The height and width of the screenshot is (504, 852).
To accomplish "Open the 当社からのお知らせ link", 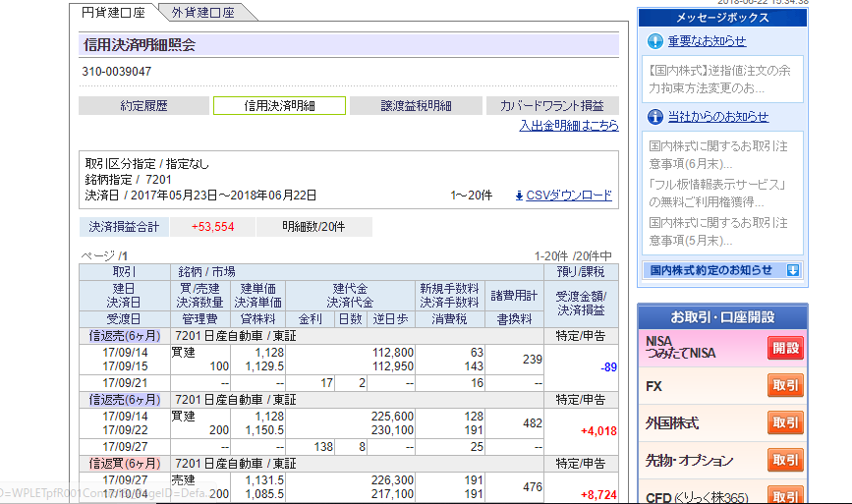I will (x=718, y=117).
